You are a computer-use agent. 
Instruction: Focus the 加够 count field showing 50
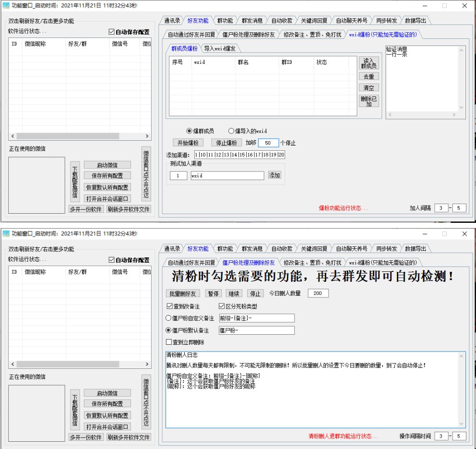pyautogui.click(x=268, y=143)
